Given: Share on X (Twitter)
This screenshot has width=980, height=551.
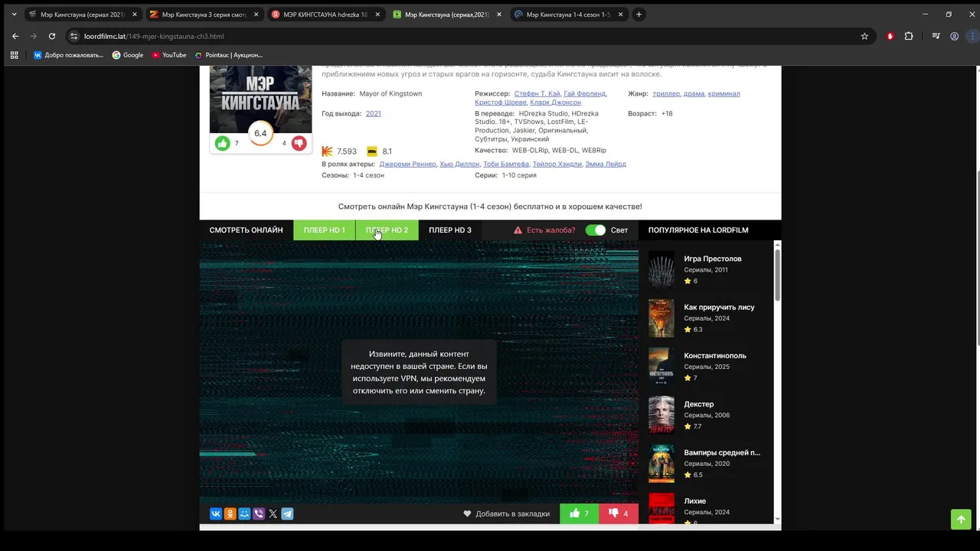Looking at the screenshot, I should coord(273,514).
